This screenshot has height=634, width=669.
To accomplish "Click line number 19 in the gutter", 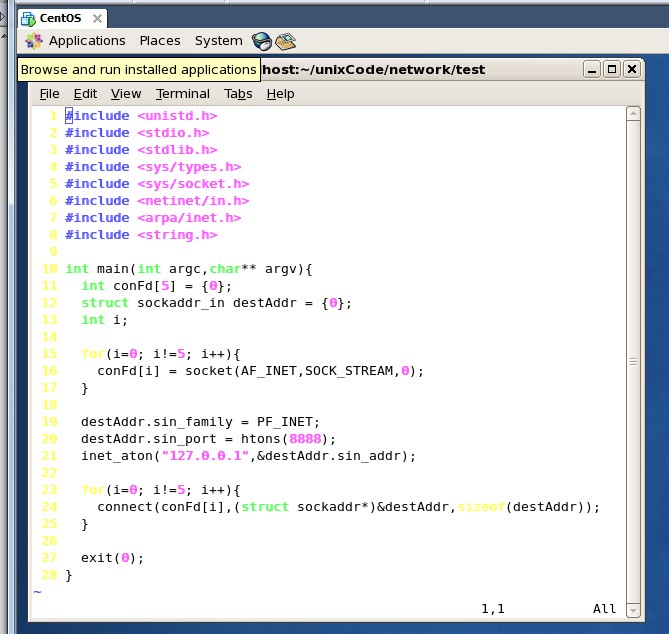I will click(x=49, y=422).
